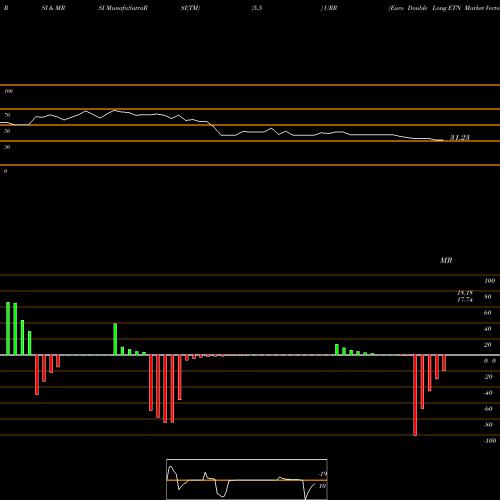The image size is (500, 500).
Task: Click the 18.18 value label
Action: click(465, 293)
